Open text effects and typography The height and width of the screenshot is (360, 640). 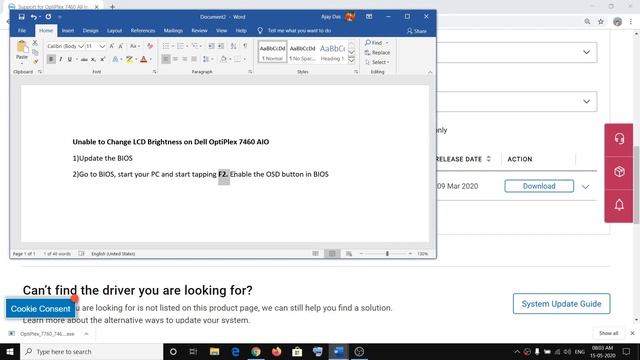116,60
